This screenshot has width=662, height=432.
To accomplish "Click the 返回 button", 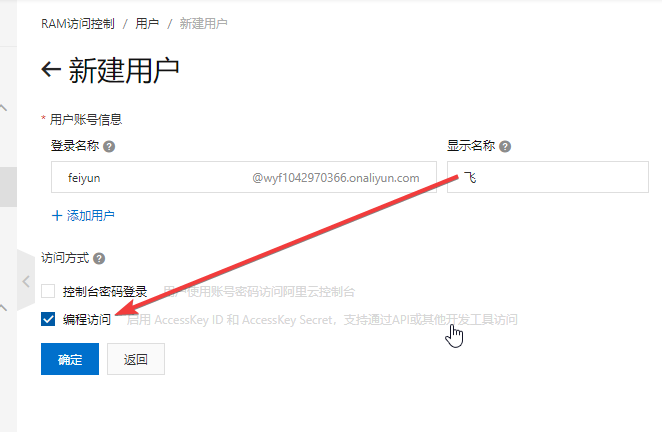I will pyautogui.click(x=136, y=359).
